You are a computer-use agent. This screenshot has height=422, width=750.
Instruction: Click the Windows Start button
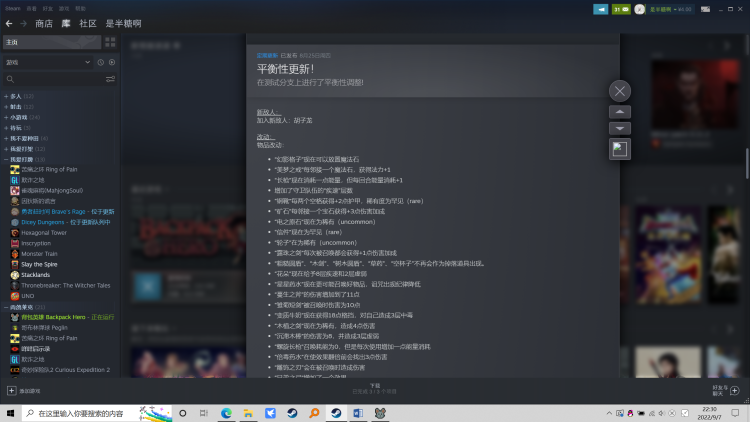coord(10,413)
